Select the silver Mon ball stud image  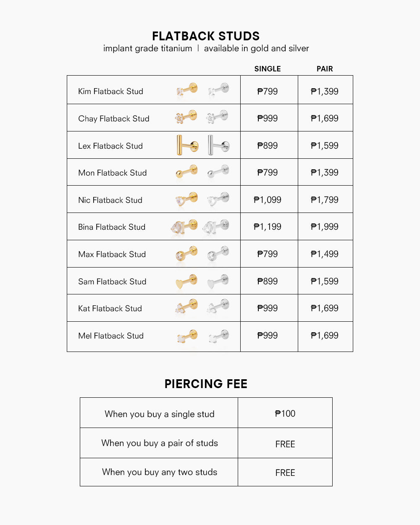[x=218, y=172]
